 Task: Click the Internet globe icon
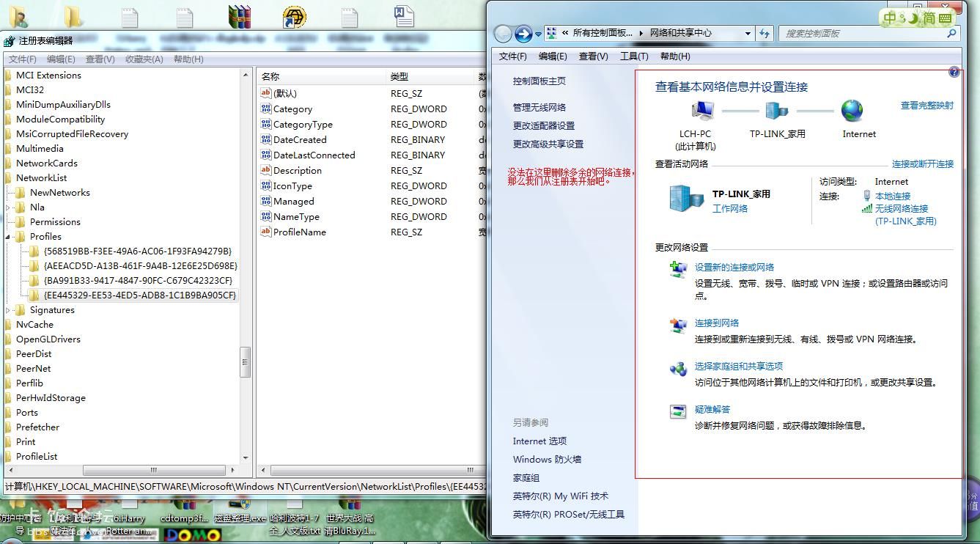pos(852,111)
